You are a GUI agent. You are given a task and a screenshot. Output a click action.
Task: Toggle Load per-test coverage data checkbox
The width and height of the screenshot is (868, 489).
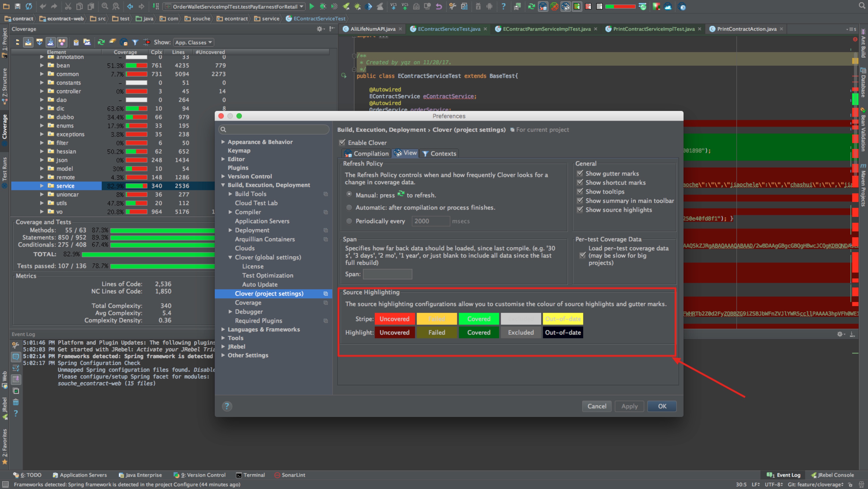[x=583, y=255]
